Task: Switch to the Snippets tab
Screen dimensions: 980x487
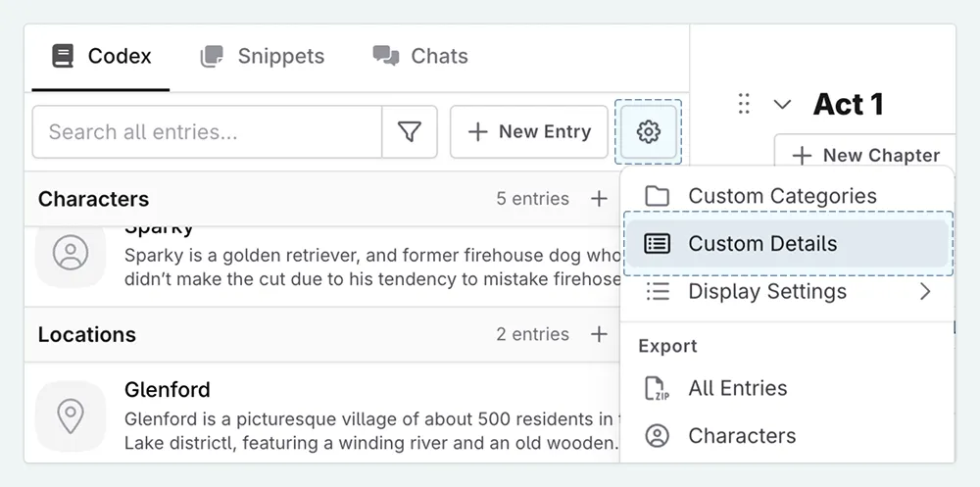Action: pos(263,57)
